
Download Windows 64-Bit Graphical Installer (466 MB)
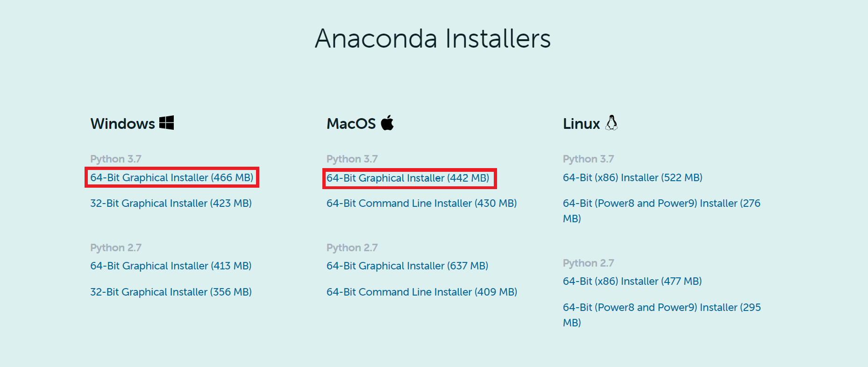coord(171,177)
